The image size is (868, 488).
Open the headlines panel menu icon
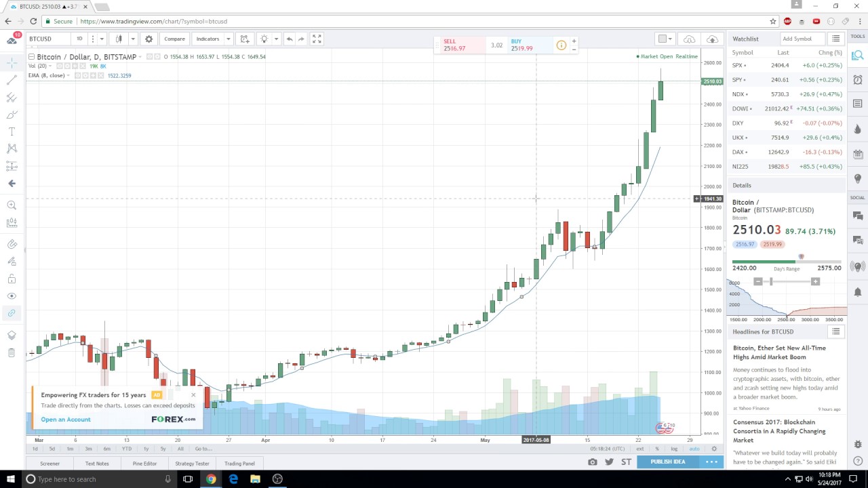click(x=836, y=331)
